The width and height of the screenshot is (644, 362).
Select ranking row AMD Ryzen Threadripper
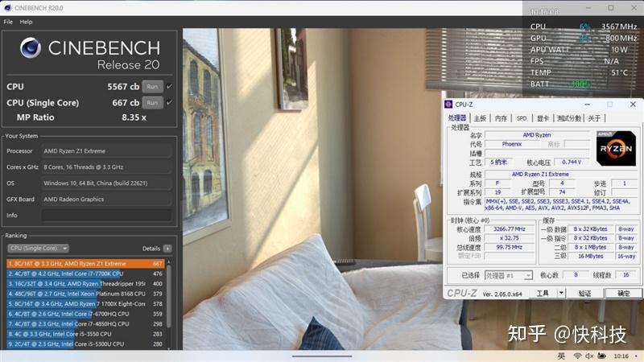(x=85, y=284)
